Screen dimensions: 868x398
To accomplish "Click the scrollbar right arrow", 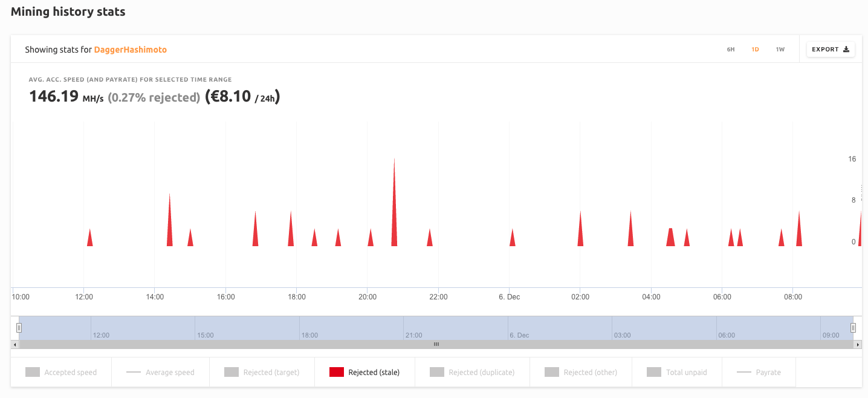I will click(x=857, y=344).
